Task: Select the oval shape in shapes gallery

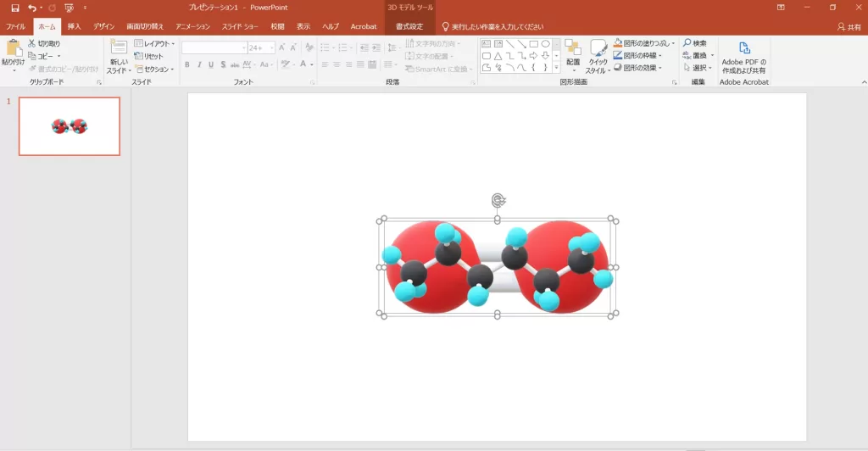Action: click(x=546, y=44)
